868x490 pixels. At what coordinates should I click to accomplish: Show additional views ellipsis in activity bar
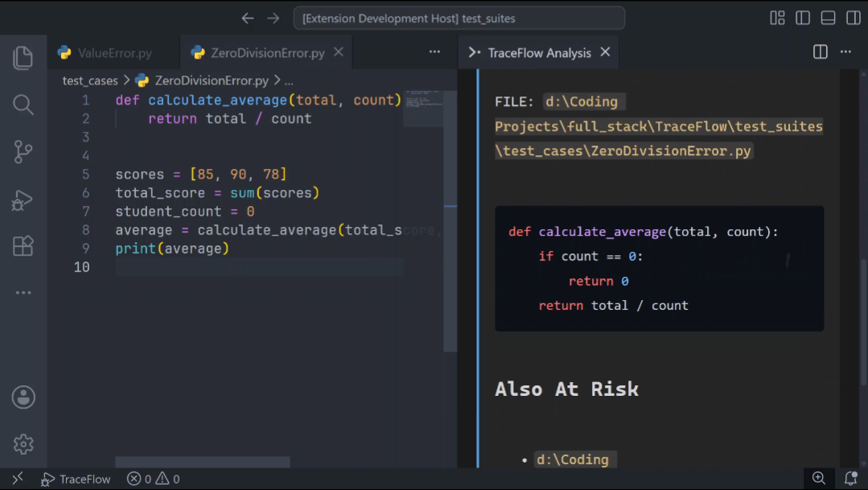point(23,292)
